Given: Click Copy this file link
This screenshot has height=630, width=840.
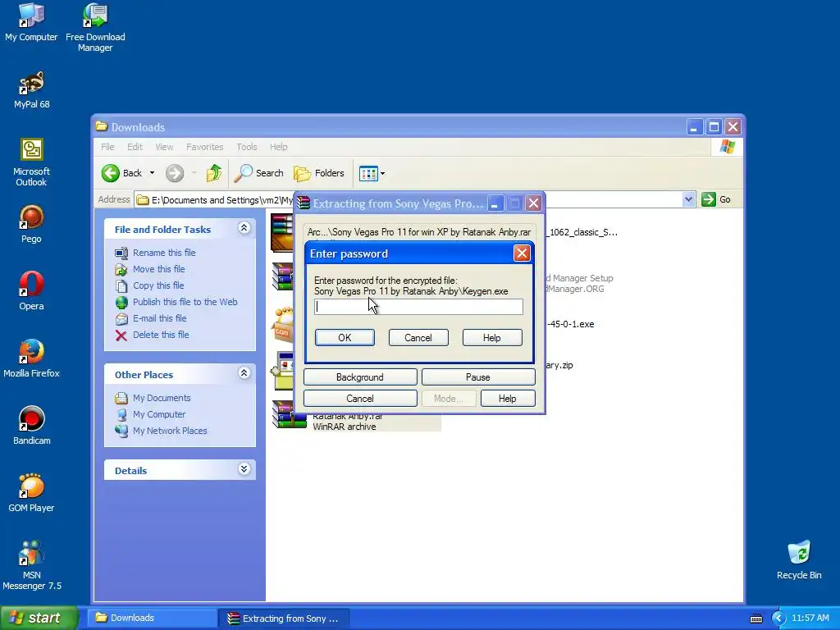Looking at the screenshot, I should (158, 285).
